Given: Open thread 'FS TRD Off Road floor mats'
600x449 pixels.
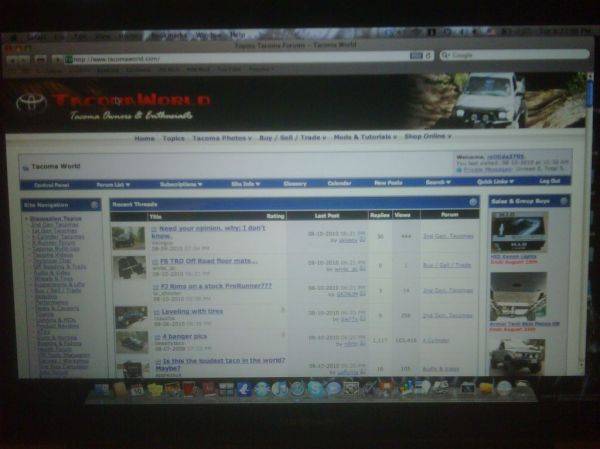Looking at the screenshot, I should tap(209, 261).
